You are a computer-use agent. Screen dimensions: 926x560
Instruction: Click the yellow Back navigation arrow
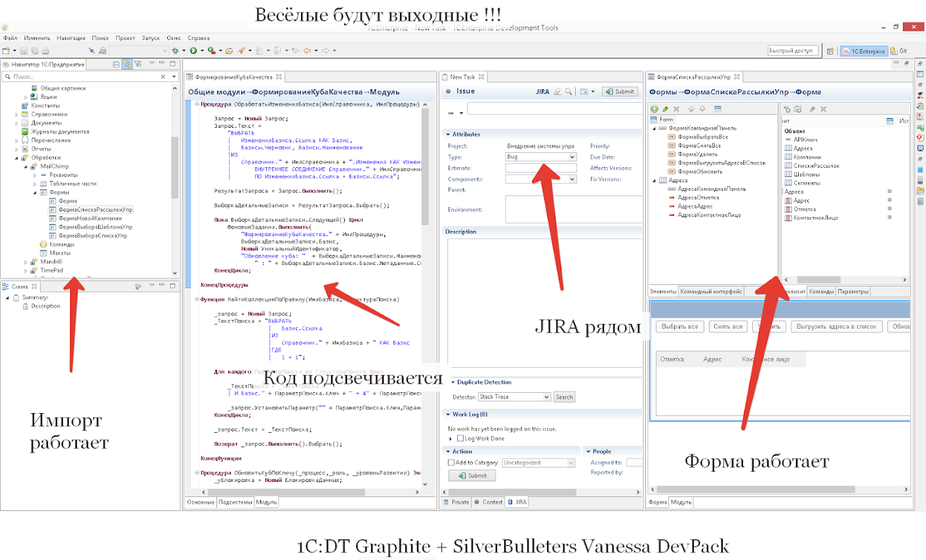307,50
